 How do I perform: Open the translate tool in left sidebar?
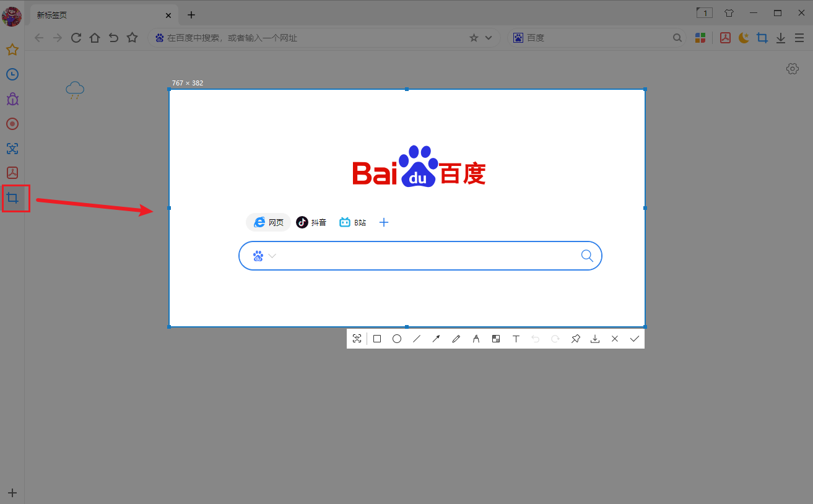coord(12,149)
